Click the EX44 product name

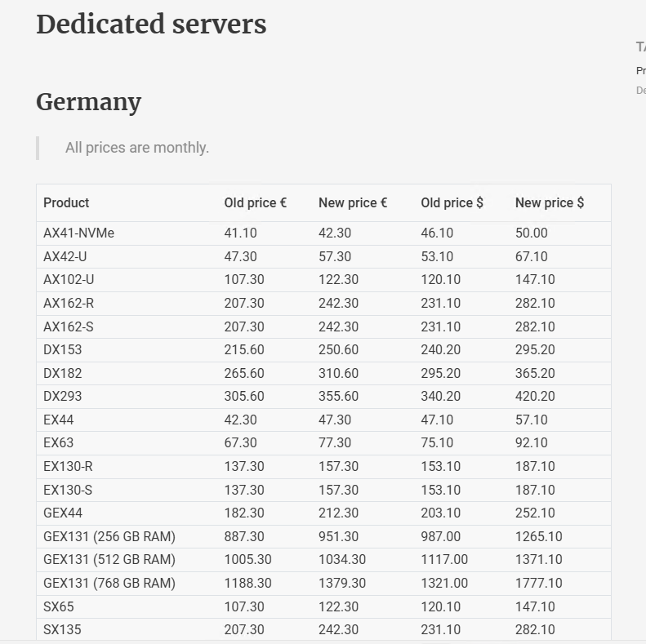(x=59, y=420)
